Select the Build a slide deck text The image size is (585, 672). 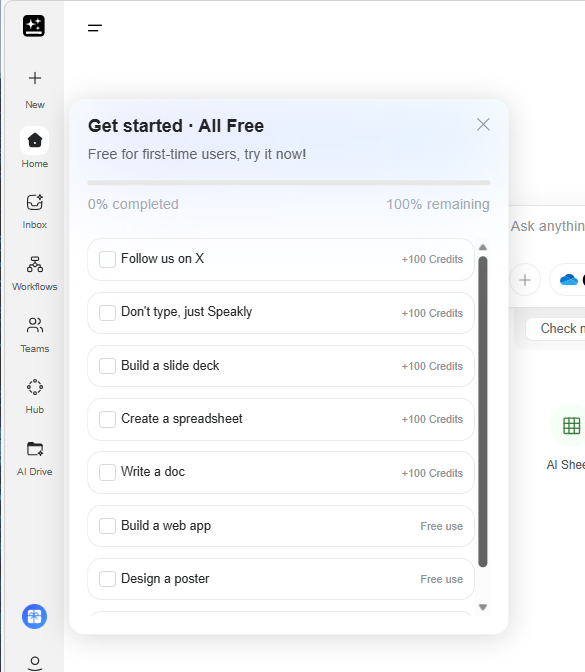(170, 366)
